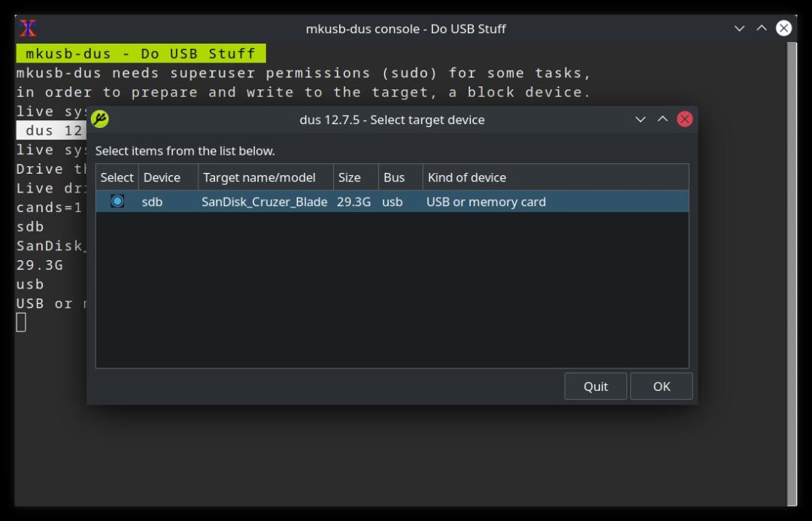812x521 pixels.
Task: Close the Select target device dialog
Action: coord(685,119)
